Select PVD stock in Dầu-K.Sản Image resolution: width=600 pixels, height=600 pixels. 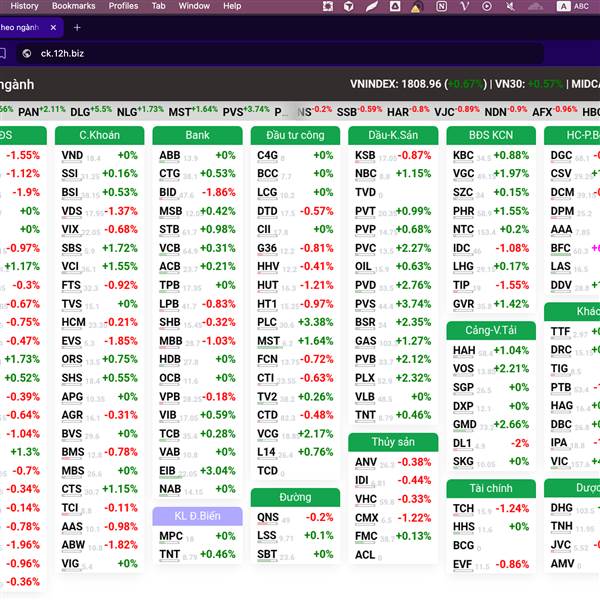[393, 285]
